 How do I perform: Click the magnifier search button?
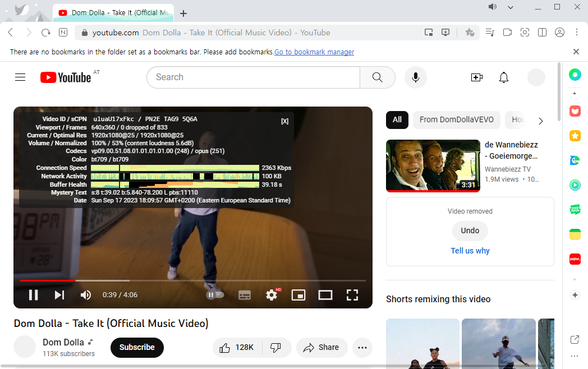377,77
